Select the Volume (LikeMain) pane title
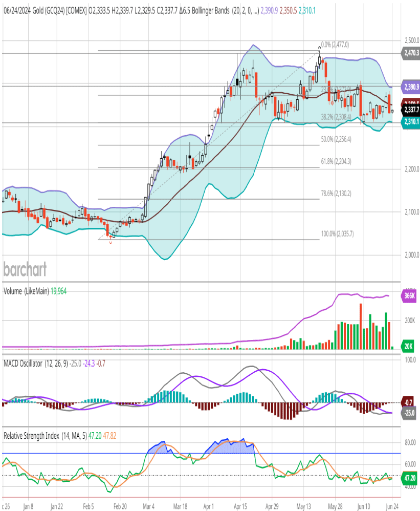Image resolution: width=420 pixels, height=511 pixels. [x=26, y=291]
